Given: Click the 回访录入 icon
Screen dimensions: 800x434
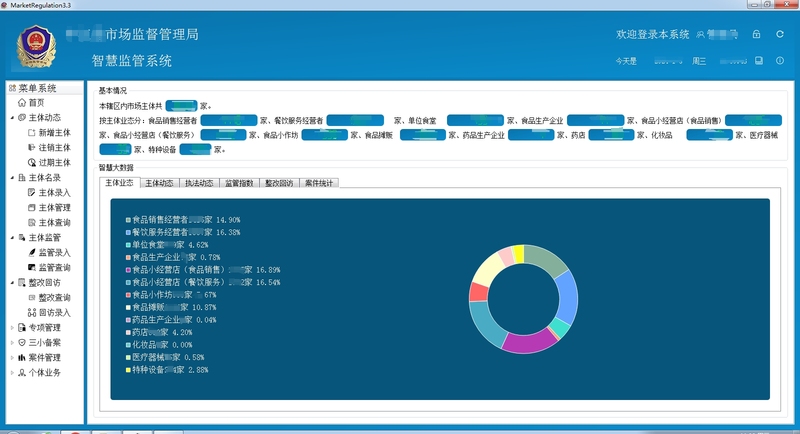Looking at the screenshot, I should click(32, 313).
